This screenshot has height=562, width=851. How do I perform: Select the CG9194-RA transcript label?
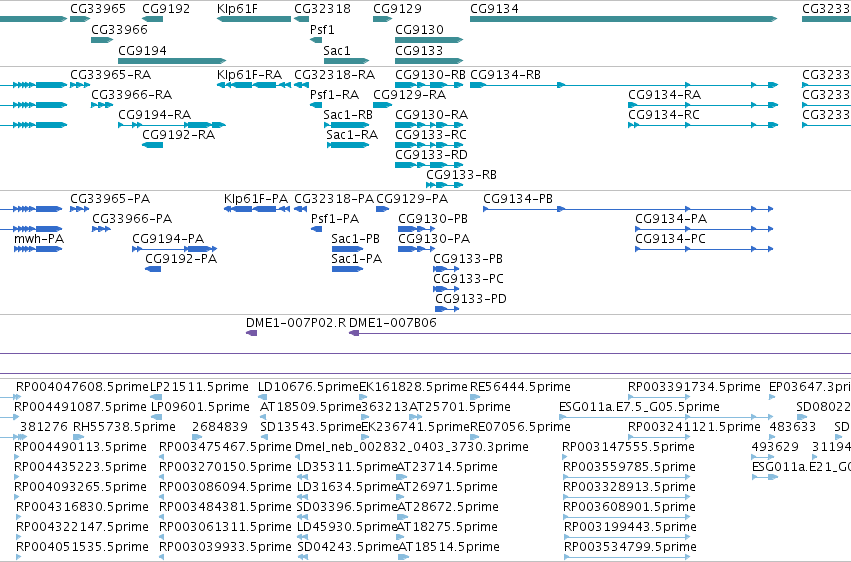pyautogui.click(x=155, y=114)
